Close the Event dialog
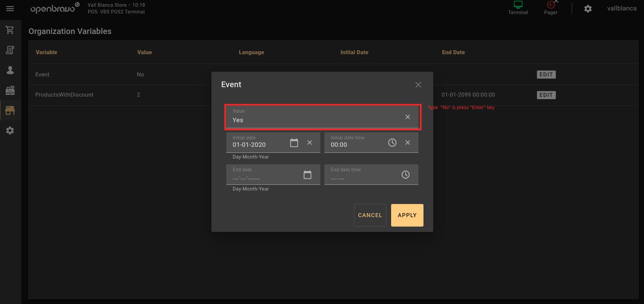 [418, 85]
